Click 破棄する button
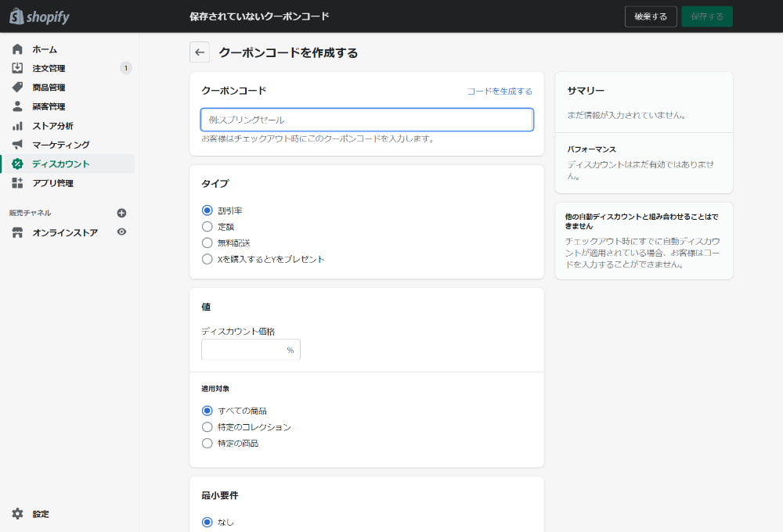This screenshot has width=783, height=532. pos(651,16)
